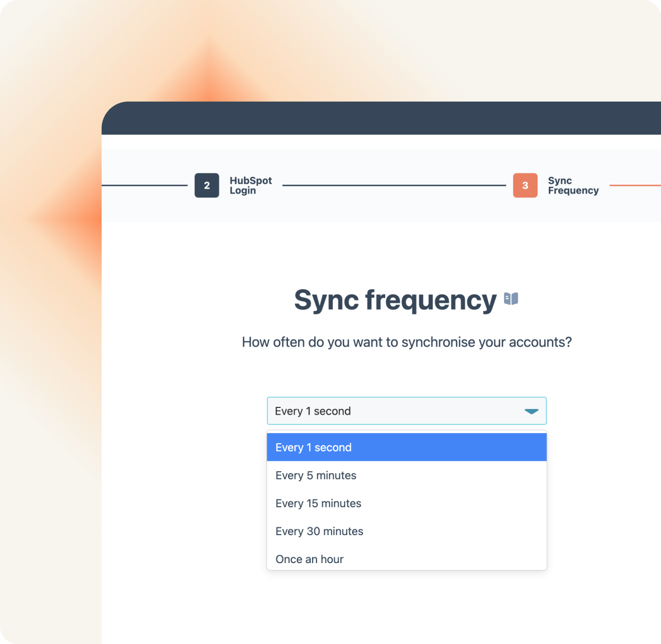Choose "Once an hour" from the dropdown

309,559
